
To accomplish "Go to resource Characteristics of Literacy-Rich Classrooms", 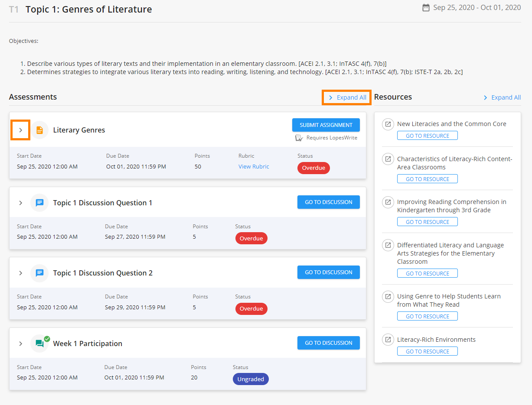I will pyautogui.click(x=428, y=179).
